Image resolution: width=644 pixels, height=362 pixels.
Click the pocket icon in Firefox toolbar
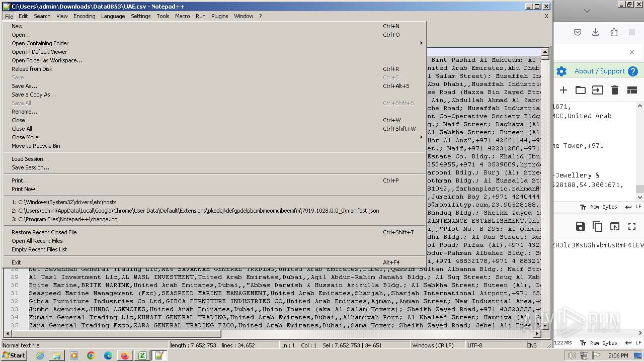pos(578,32)
